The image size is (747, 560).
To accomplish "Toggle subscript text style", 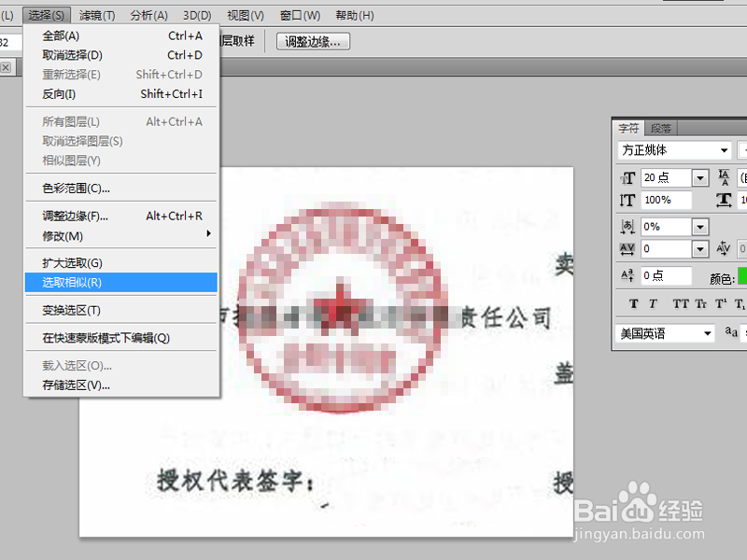I will 740,304.
